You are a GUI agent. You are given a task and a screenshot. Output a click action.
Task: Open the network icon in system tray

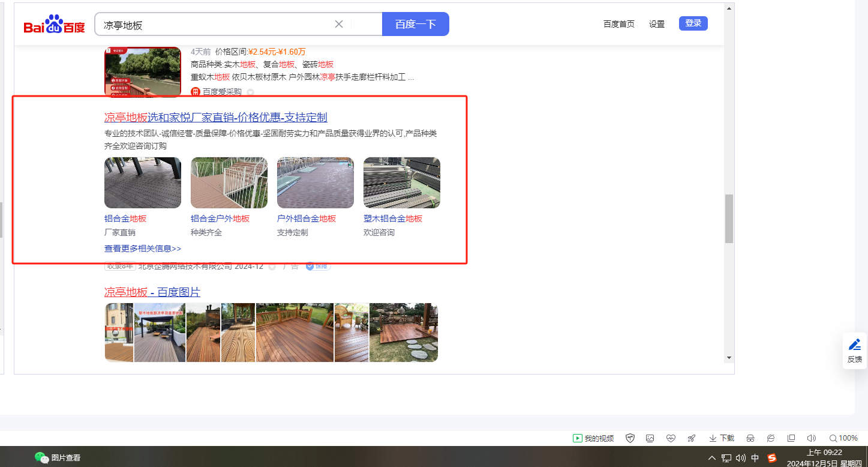click(726, 458)
